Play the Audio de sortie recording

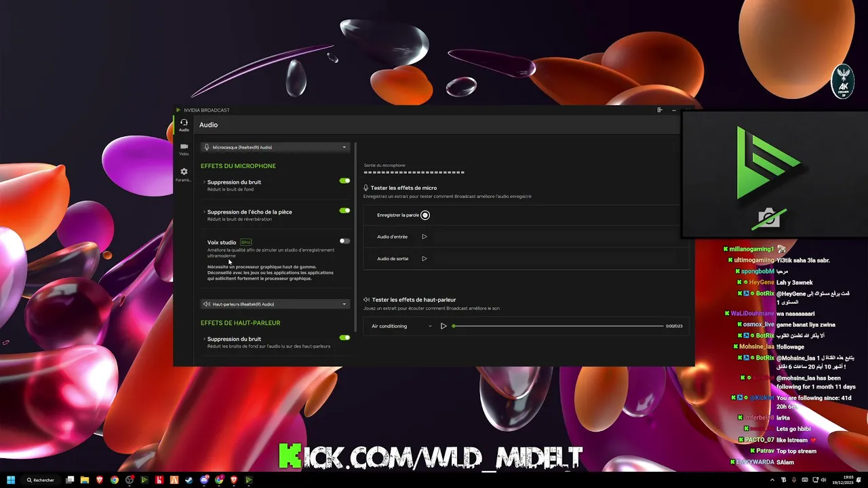tap(425, 258)
